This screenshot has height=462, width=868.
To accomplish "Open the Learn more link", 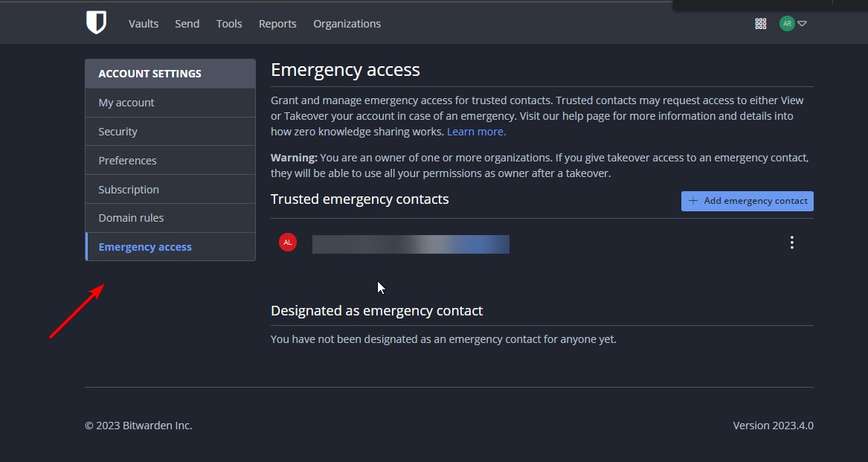I will click(476, 131).
